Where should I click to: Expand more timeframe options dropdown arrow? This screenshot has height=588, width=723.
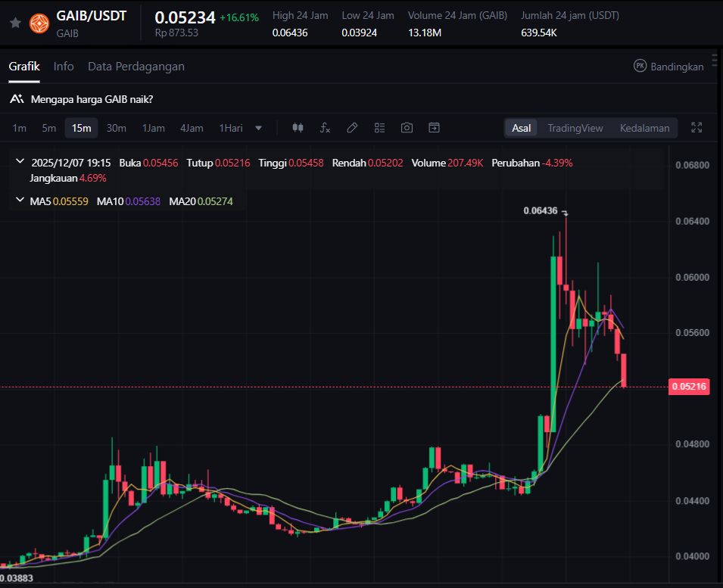(x=259, y=128)
